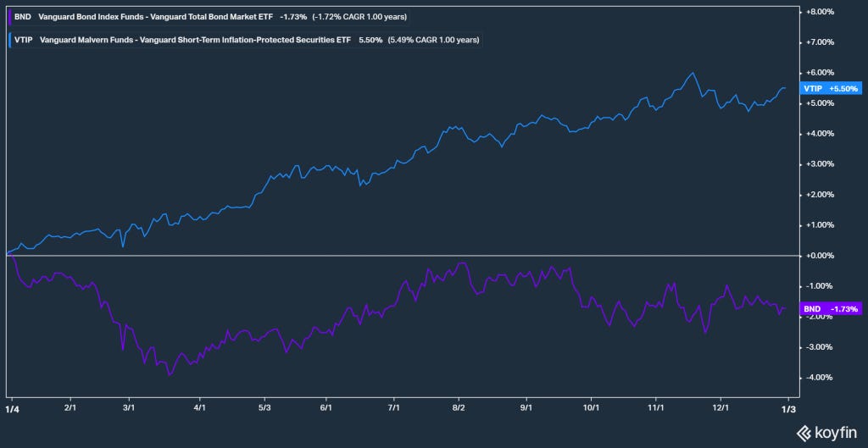Click the 1/3 end date label
This screenshot has height=448, width=868.
tap(788, 407)
